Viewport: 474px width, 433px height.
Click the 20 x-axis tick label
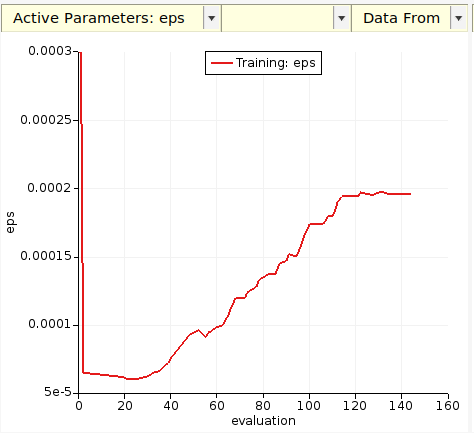point(125,406)
